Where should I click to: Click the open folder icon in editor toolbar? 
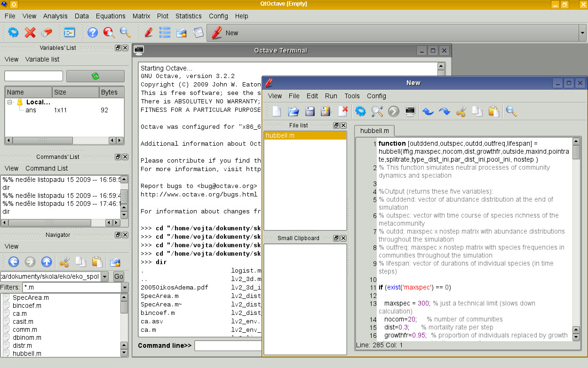click(x=294, y=111)
